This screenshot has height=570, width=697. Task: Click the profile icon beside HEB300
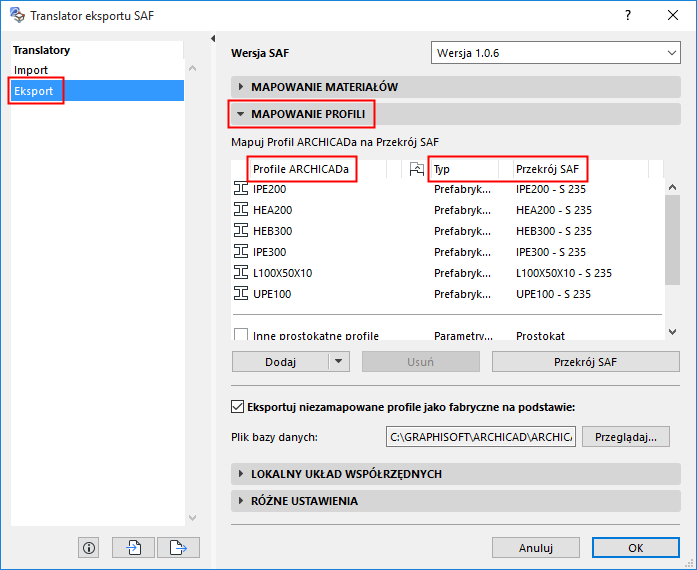241,230
